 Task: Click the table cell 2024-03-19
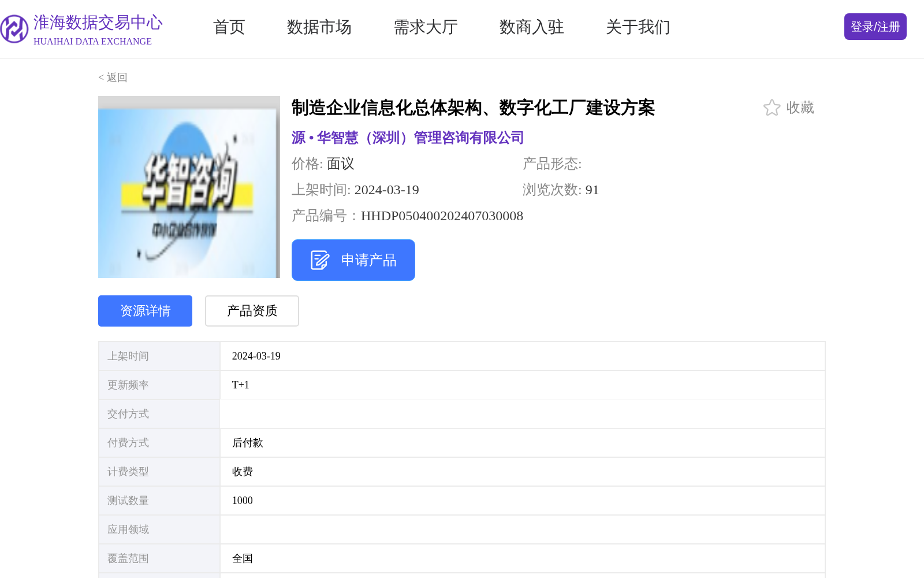522,356
